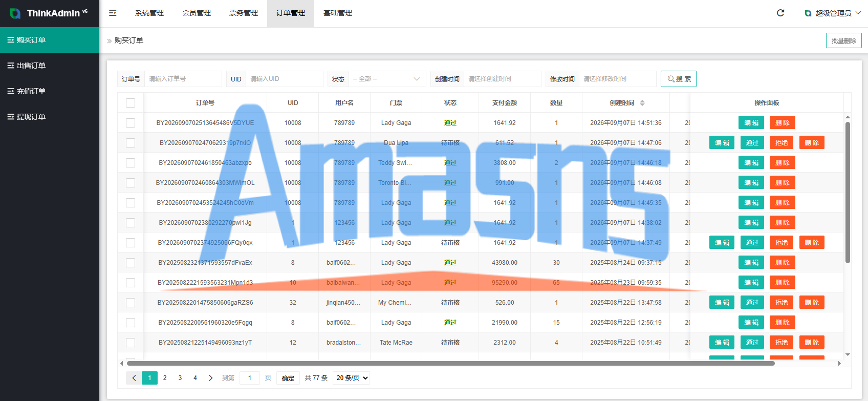The width and height of the screenshot is (868, 401).
Task: Reject the Tate McRae order with 拒绝
Action: 782,343
